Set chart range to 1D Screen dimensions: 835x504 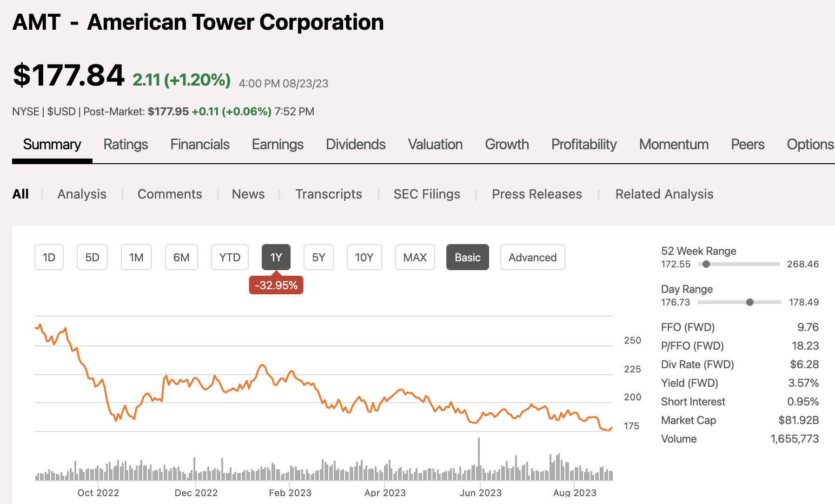(x=49, y=257)
